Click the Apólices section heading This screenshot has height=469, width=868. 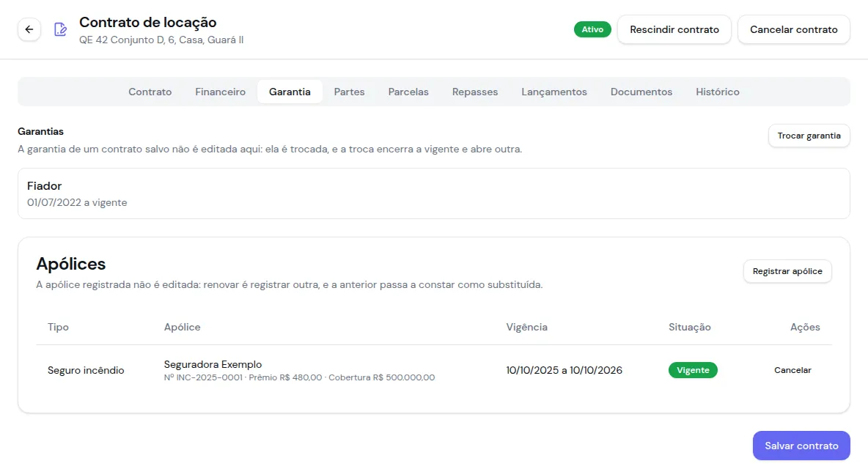(x=71, y=264)
